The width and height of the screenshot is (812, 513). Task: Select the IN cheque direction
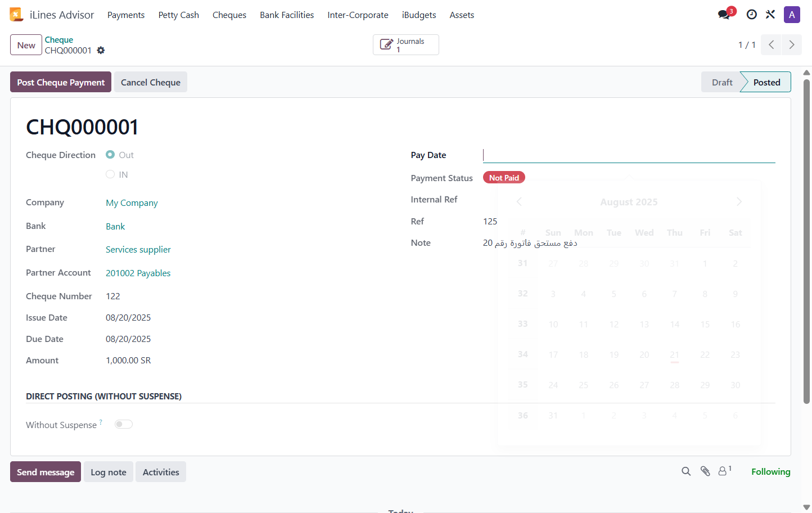110,174
